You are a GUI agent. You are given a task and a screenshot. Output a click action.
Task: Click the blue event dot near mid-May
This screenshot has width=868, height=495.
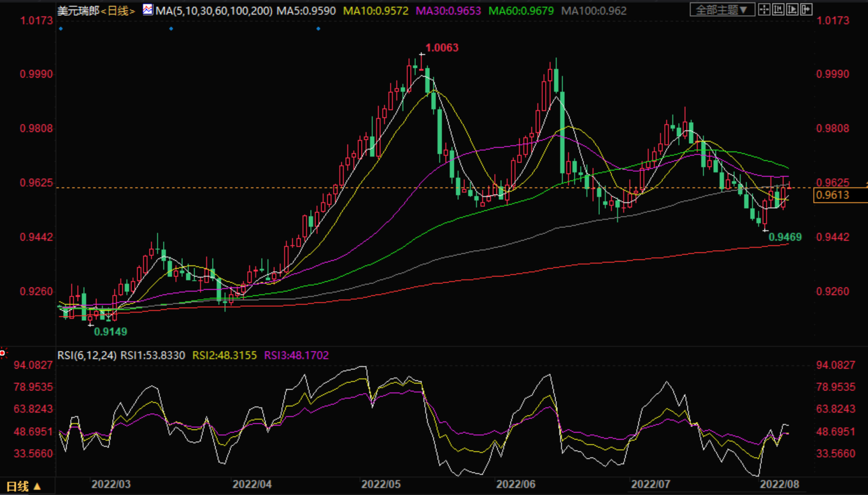[318, 29]
